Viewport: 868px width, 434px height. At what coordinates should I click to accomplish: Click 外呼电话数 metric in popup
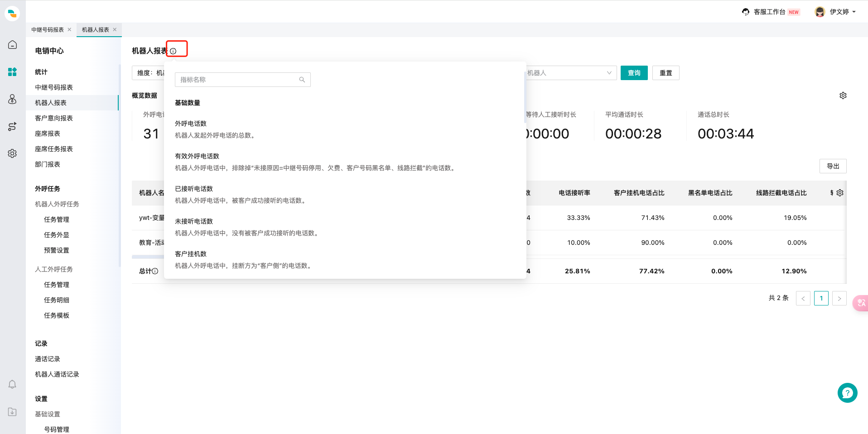tap(191, 124)
